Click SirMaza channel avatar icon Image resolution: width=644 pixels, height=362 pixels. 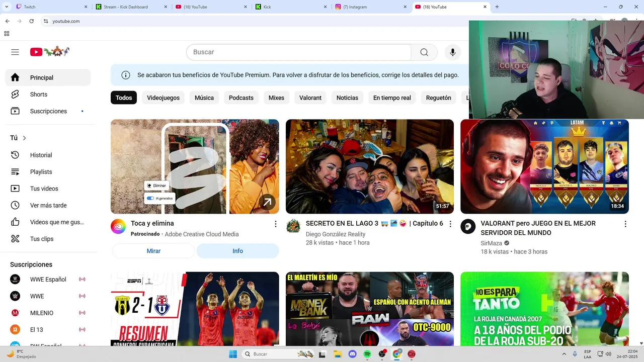tap(468, 226)
